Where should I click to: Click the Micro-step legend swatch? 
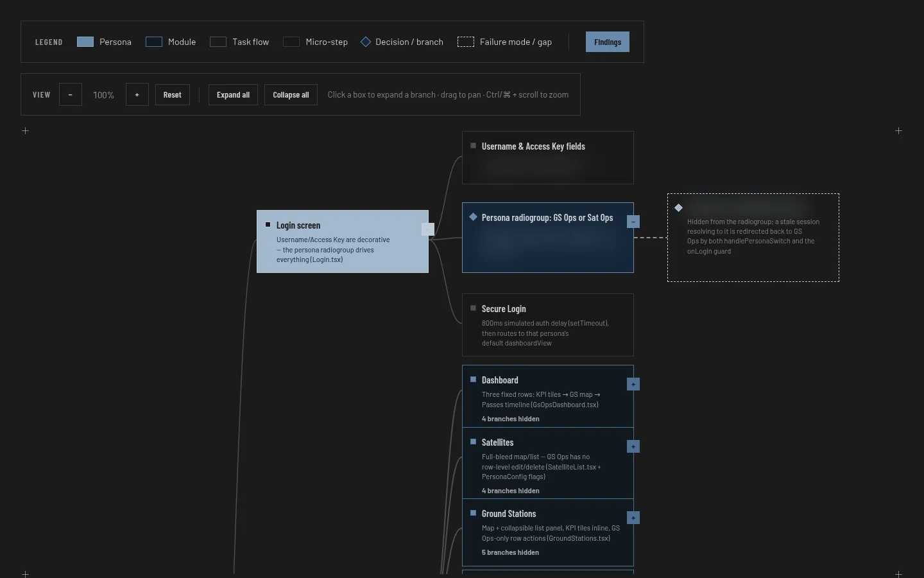pos(291,42)
